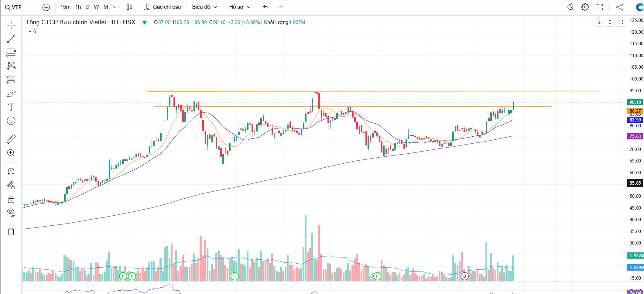
Task: Toggle lock all drawings padlock
Action: click(x=11, y=199)
